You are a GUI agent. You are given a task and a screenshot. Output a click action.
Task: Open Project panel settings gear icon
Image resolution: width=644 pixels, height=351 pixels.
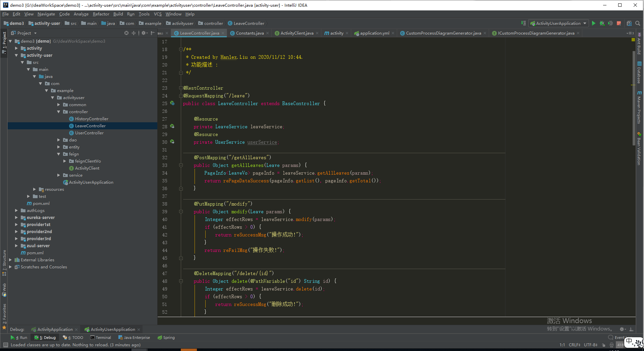click(x=144, y=33)
